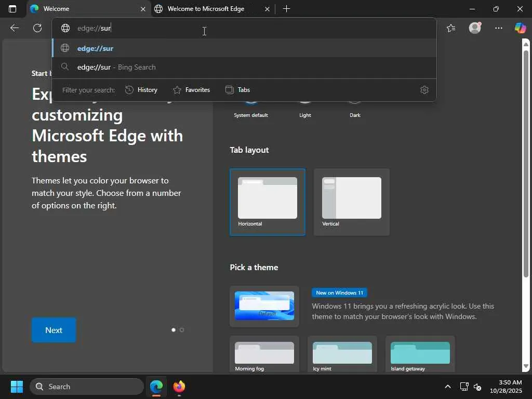The width and height of the screenshot is (532, 399).
Task: Open the Favorites star list icon
Action: click(x=451, y=28)
